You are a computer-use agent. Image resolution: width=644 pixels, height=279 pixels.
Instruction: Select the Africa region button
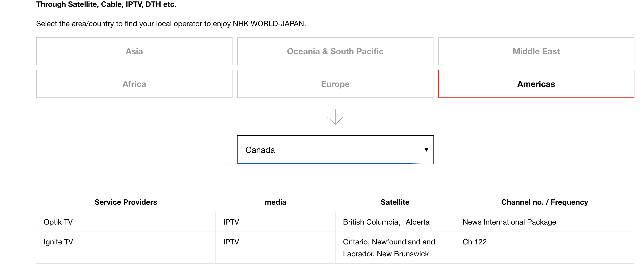coord(134,84)
